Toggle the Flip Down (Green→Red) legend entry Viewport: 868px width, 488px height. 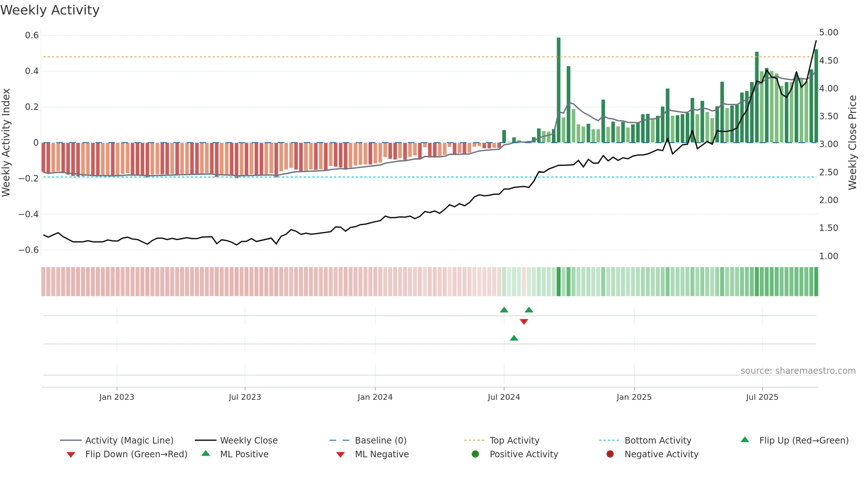127,454
